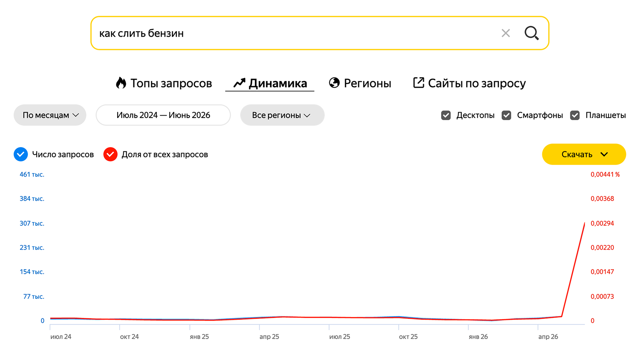The width and height of the screenshot is (640, 364).
Task: Click the external link icon for Сайты по запросу
Action: point(418,83)
